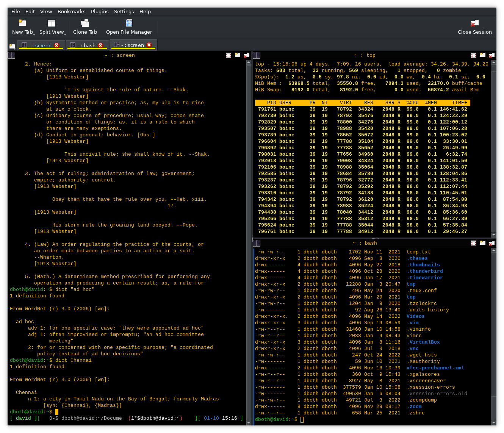Click the PID column header in top
Screen dimensions: 504x433
(271, 103)
